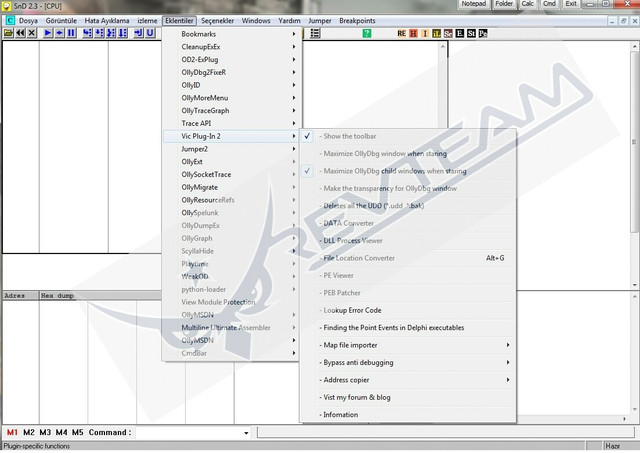The height and width of the screenshot is (453, 640).
Task: Click the St toolbar icon
Action: [x=471, y=33]
